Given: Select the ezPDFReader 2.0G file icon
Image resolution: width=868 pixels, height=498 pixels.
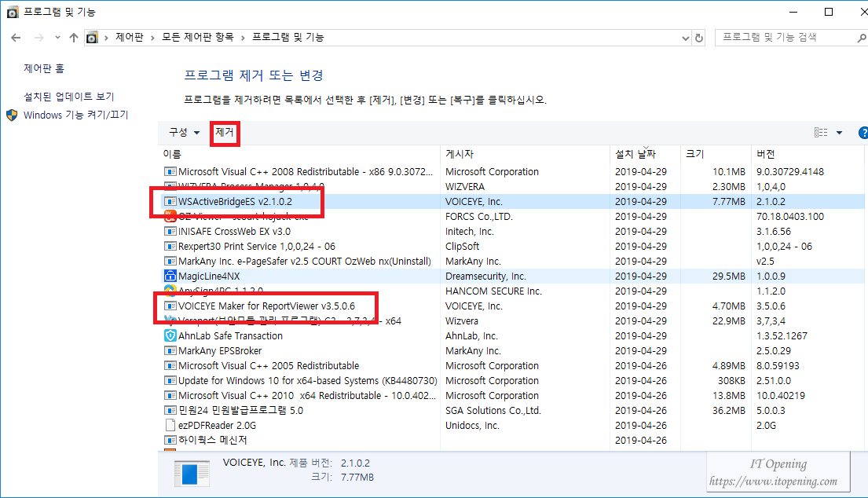Looking at the screenshot, I should [170, 425].
